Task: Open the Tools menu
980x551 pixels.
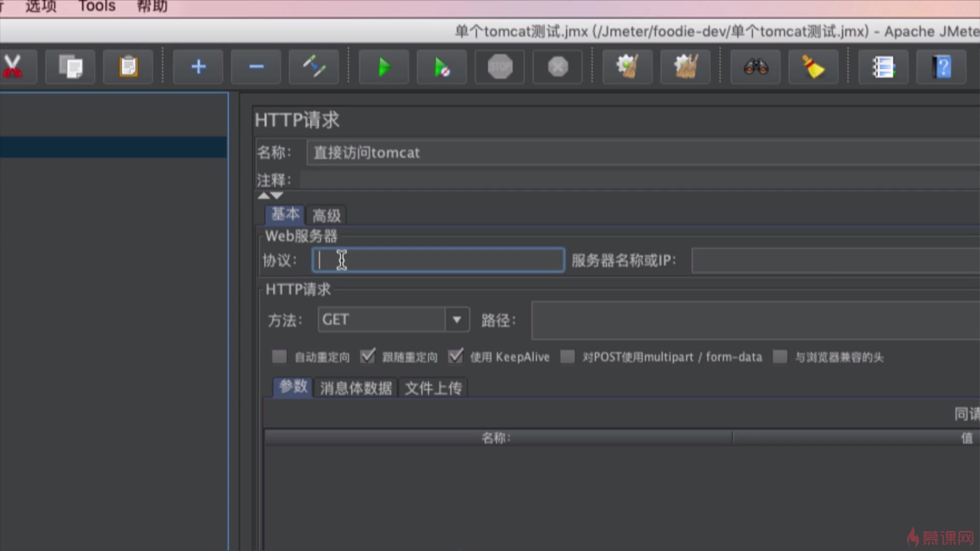Action: coord(97,7)
